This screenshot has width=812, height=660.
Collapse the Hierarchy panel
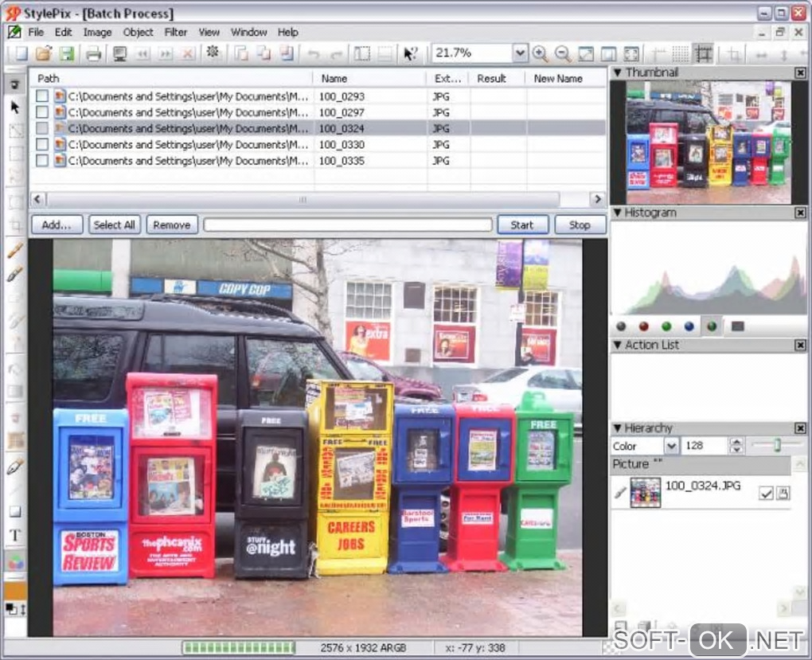(617, 428)
